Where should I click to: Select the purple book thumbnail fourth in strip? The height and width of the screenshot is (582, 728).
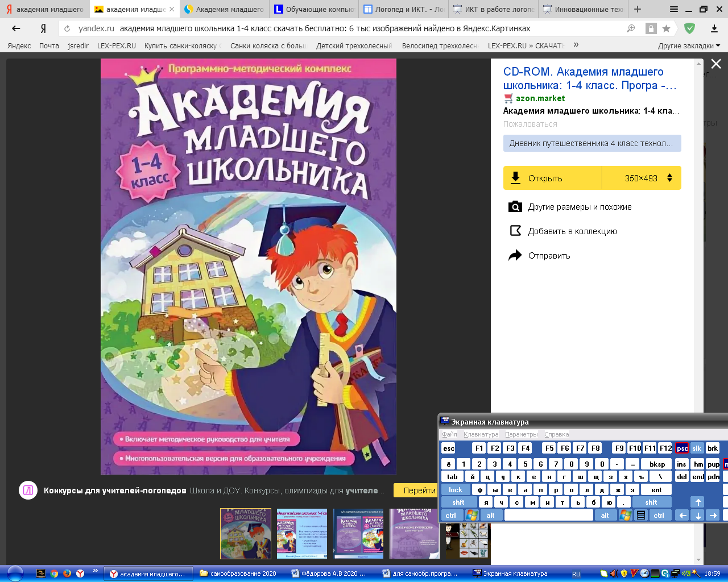tap(415, 534)
